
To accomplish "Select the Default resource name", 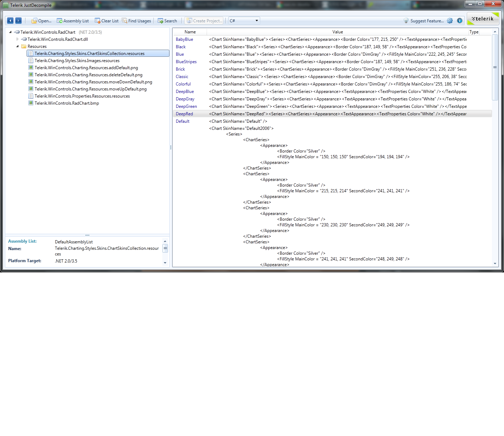I will click(183, 121).
